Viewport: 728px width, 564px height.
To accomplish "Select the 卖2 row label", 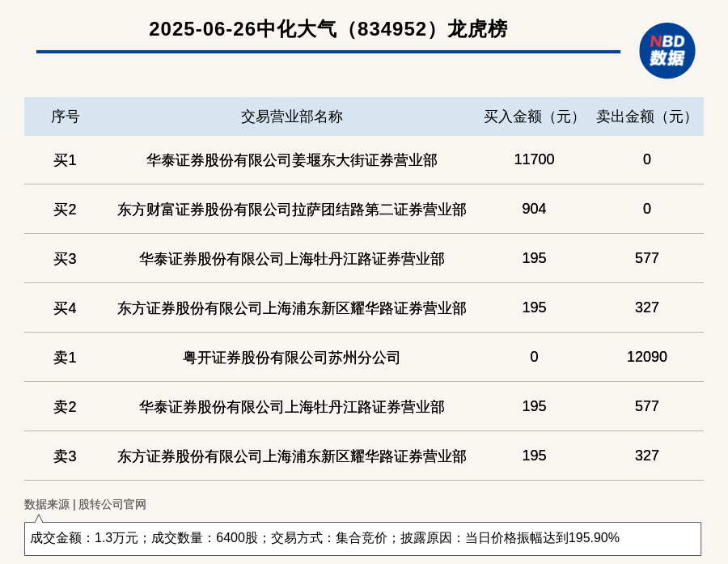I will tap(65, 407).
